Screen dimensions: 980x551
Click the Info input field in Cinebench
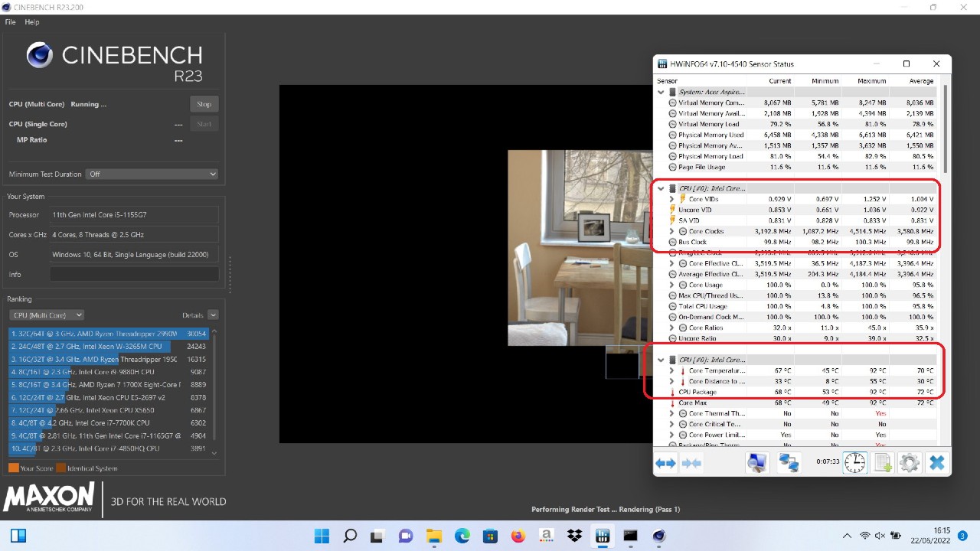pyautogui.click(x=135, y=274)
